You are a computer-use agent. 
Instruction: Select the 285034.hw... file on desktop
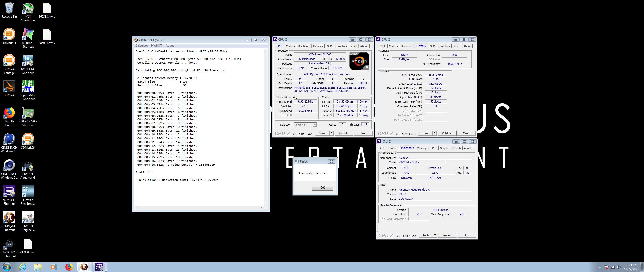pos(47,37)
